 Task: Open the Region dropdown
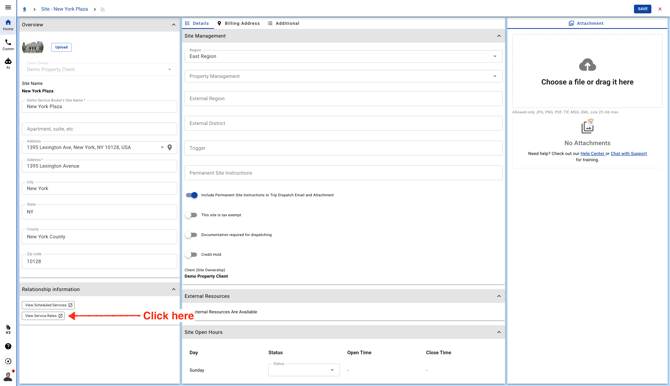click(x=343, y=56)
